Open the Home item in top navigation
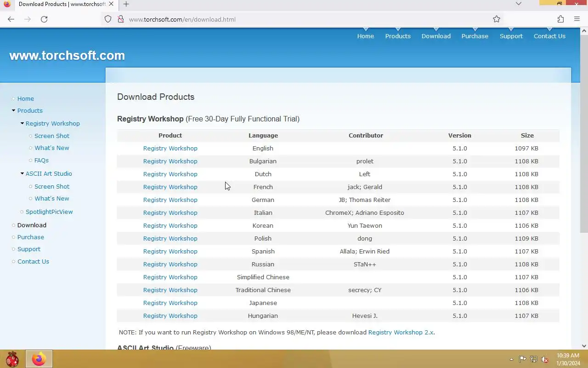Screen dimensions: 588x368 (x=366, y=36)
